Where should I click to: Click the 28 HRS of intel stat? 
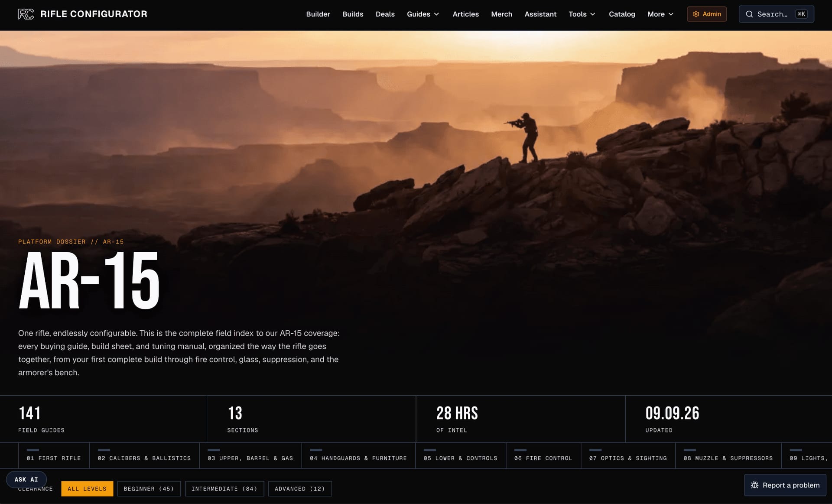point(520,419)
